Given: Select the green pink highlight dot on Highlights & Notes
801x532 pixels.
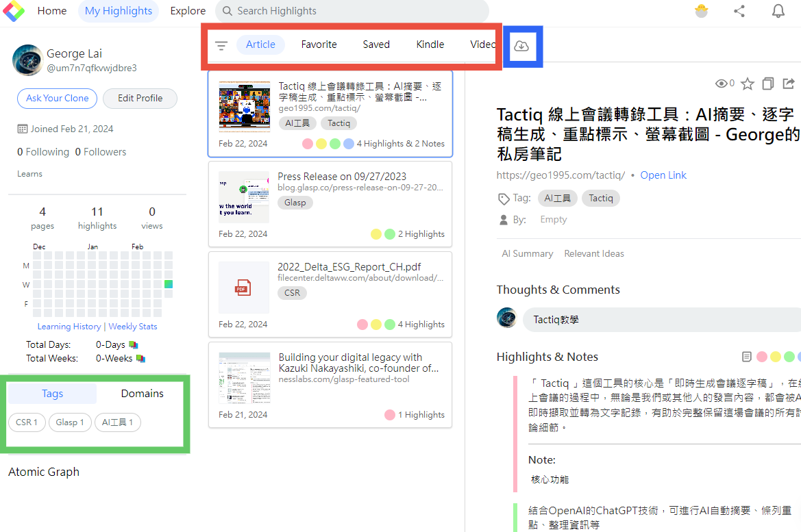Looking at the screenshot, I should 789,357.
